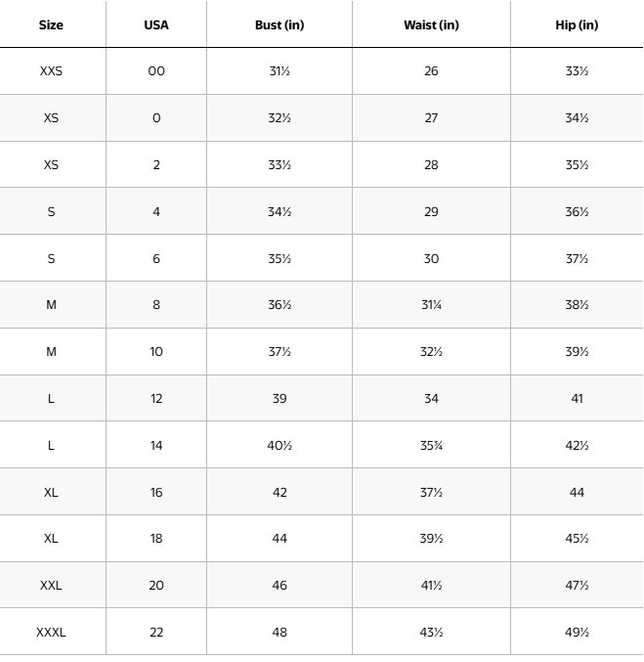Viewport: 644px width, 662px height.
Task: Click the Size column header
Action: [51, 24]
